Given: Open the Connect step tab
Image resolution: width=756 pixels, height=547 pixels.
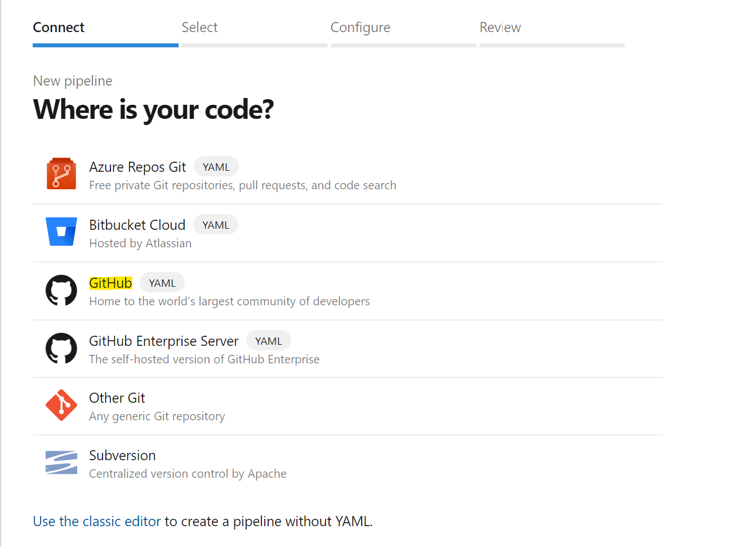Looking at the screenshot, I should [x=59, y=28].
